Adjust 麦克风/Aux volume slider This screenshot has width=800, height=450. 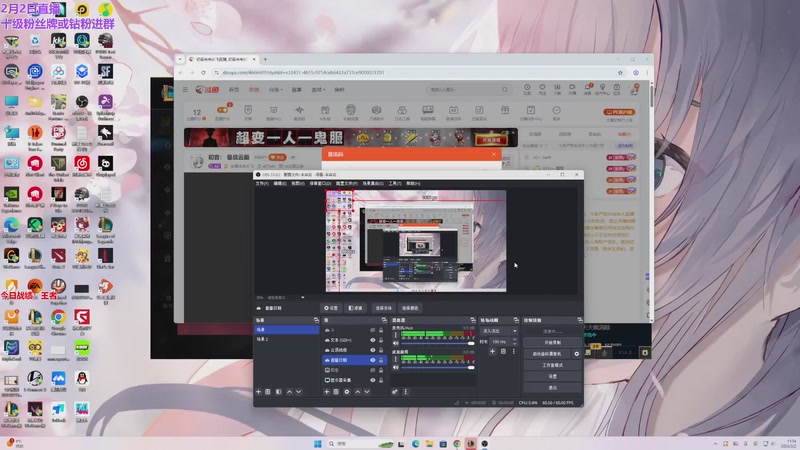[x=438, y=343]
